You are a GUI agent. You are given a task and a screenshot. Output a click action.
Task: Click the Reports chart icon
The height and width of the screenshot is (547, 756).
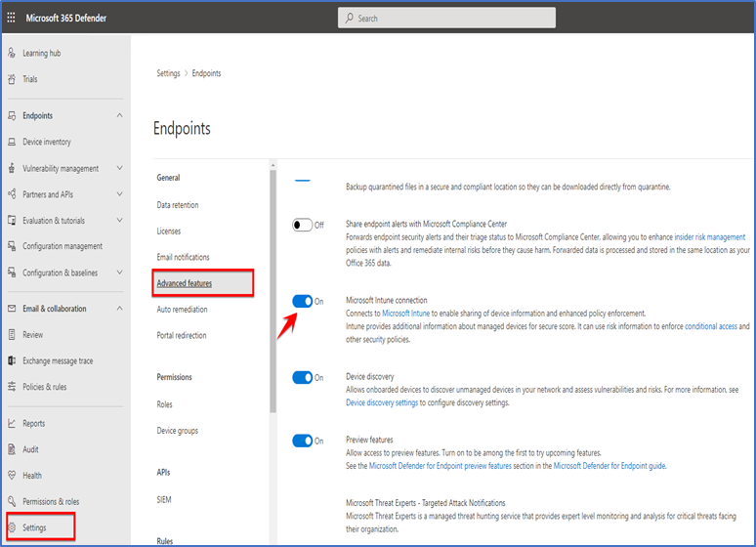(x=12, y=423)
